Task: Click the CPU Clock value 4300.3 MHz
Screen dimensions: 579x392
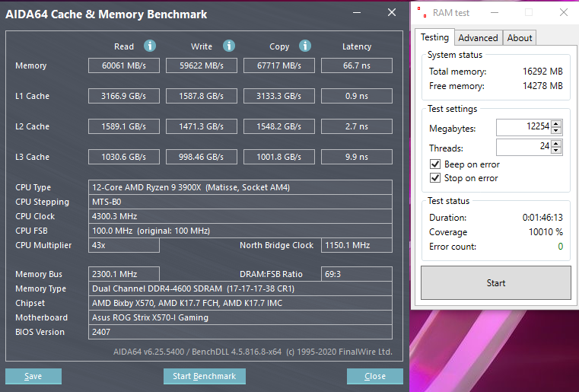Action: click(x=240, y=216)
